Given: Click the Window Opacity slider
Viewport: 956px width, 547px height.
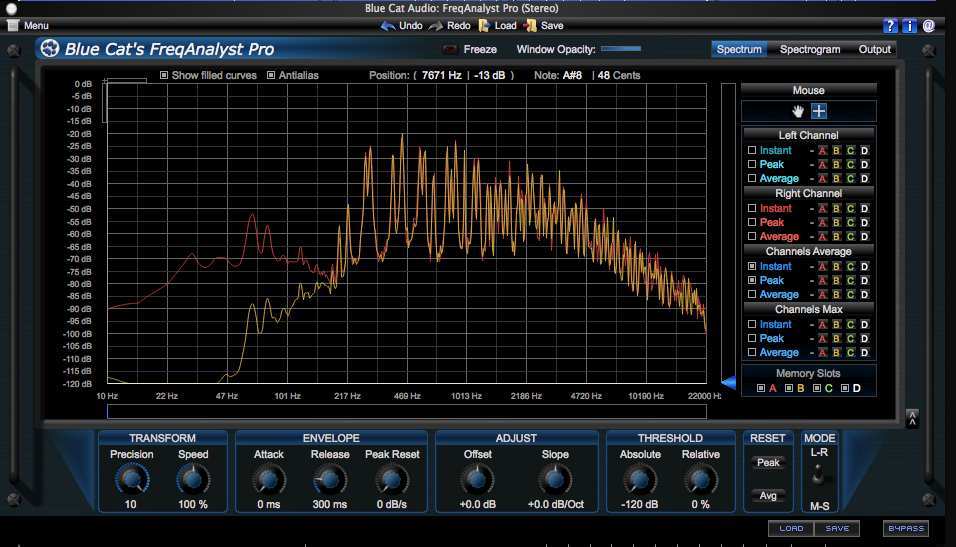Looking at the screenshot, I should (621, 49).
